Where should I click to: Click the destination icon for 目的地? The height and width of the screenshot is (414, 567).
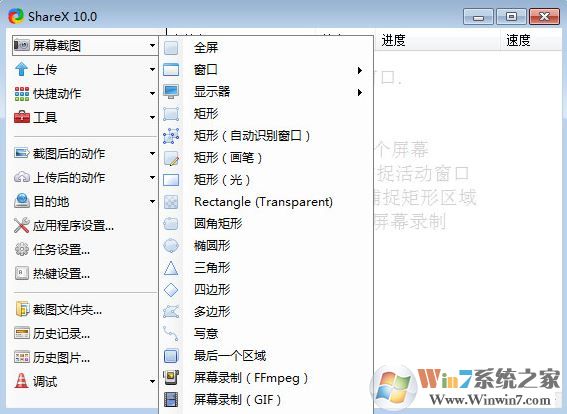[22, 201]
